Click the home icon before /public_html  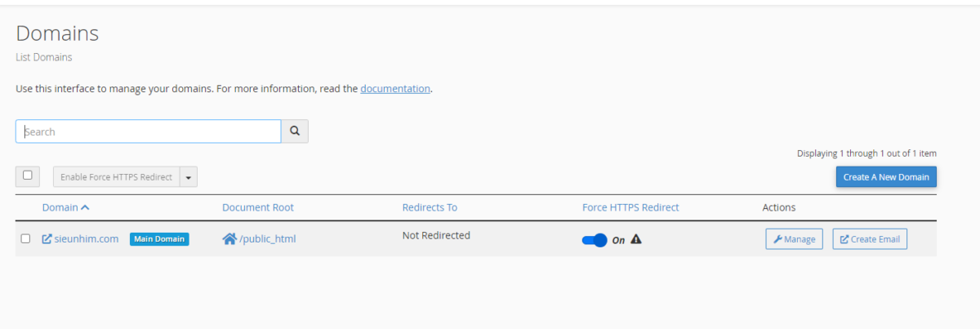(x=229, y=239)
